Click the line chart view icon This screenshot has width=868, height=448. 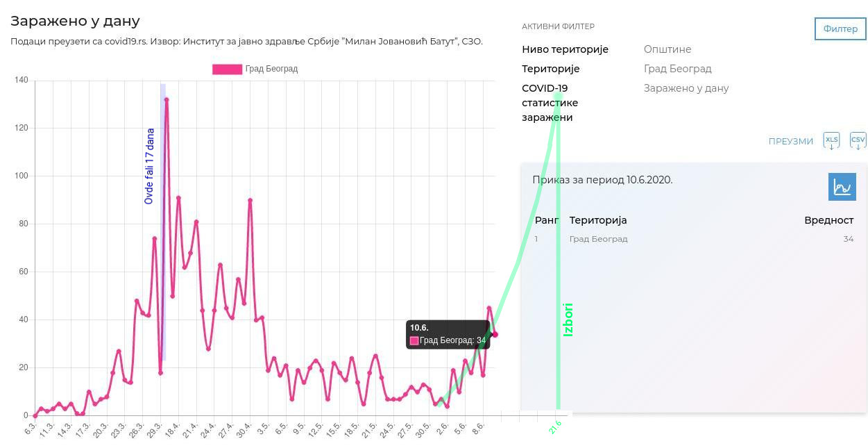(x=842, y=187)
